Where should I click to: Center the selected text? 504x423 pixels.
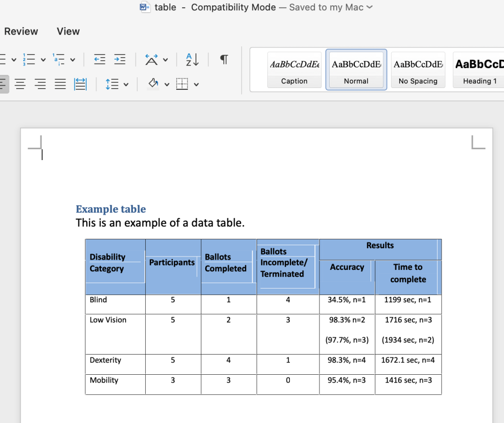[20, 84]
